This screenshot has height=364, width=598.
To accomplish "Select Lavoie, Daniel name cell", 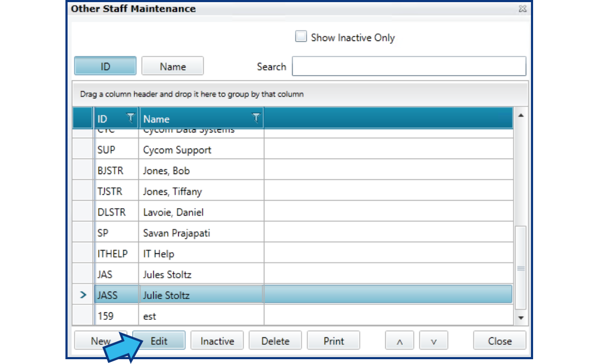I will coord(201,211).
